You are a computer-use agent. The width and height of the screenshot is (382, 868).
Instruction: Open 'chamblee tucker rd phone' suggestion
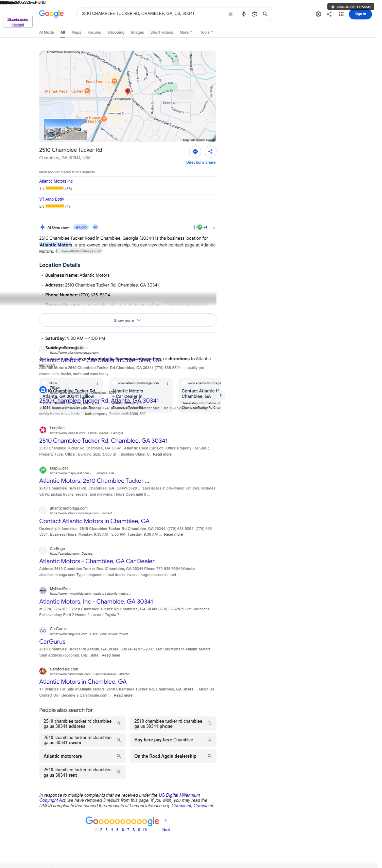pyautogui.click(x=173, y=723)
